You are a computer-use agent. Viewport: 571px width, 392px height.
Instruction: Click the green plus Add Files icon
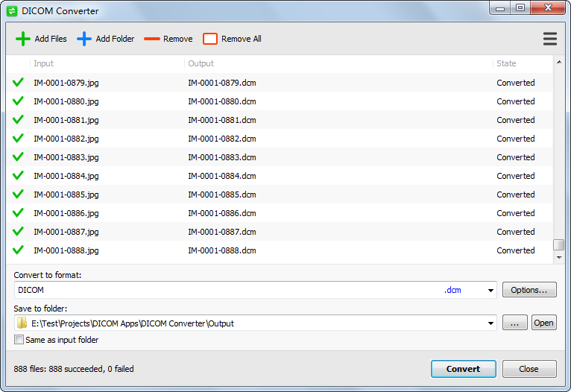click(x=23, y=39)
